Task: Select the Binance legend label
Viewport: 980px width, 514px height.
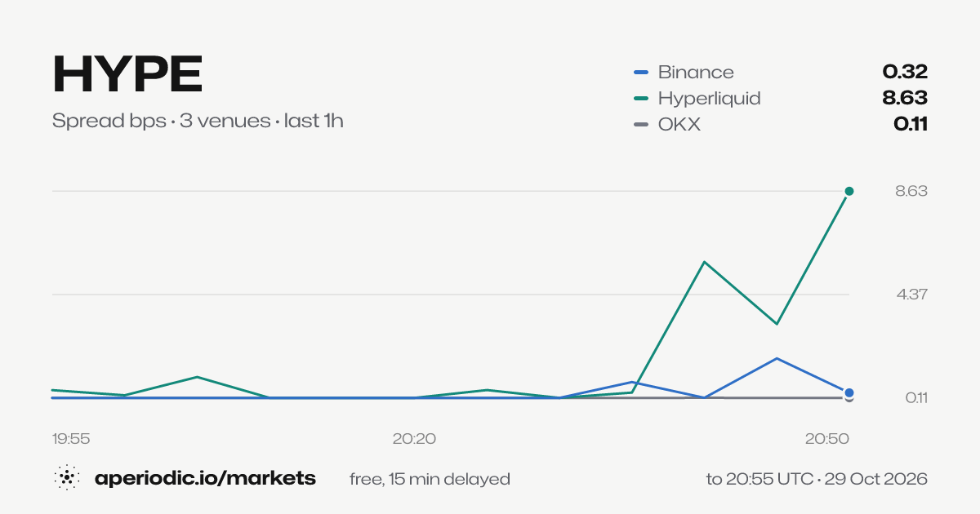Action: coord(696,72)
